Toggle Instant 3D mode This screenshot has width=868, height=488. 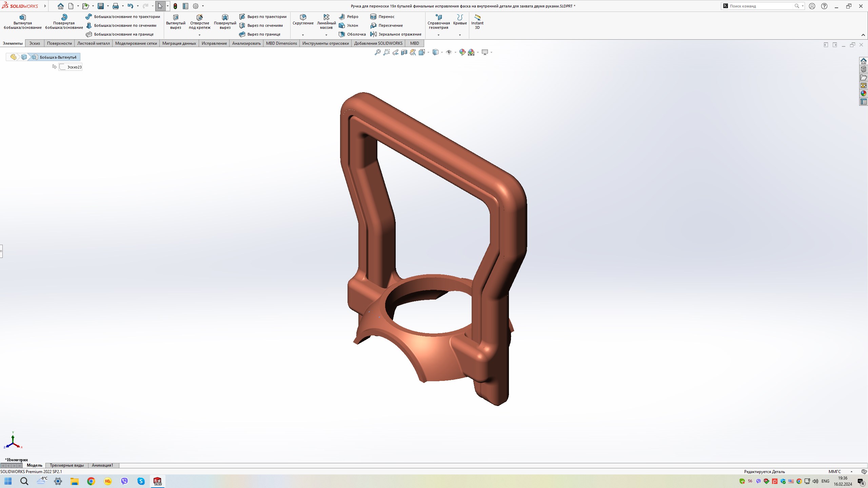[x=477, y=22]
